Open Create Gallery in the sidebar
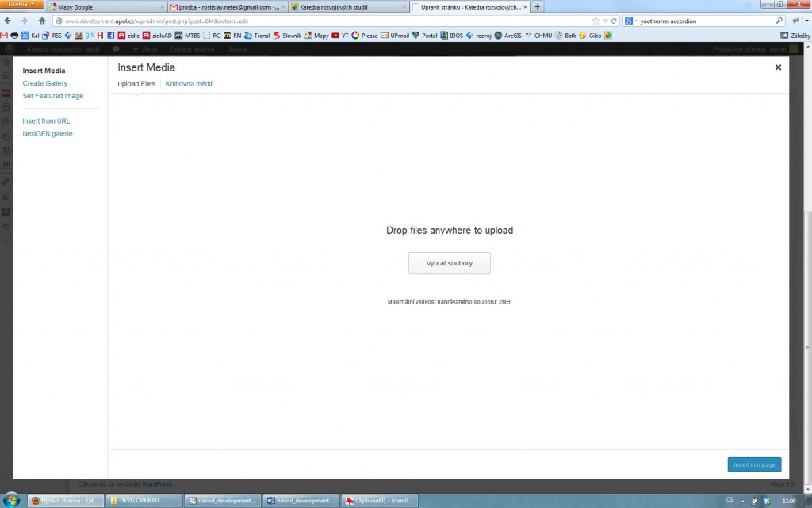Image resolution: width=812 pixels, height=508 pixels. 44,83
